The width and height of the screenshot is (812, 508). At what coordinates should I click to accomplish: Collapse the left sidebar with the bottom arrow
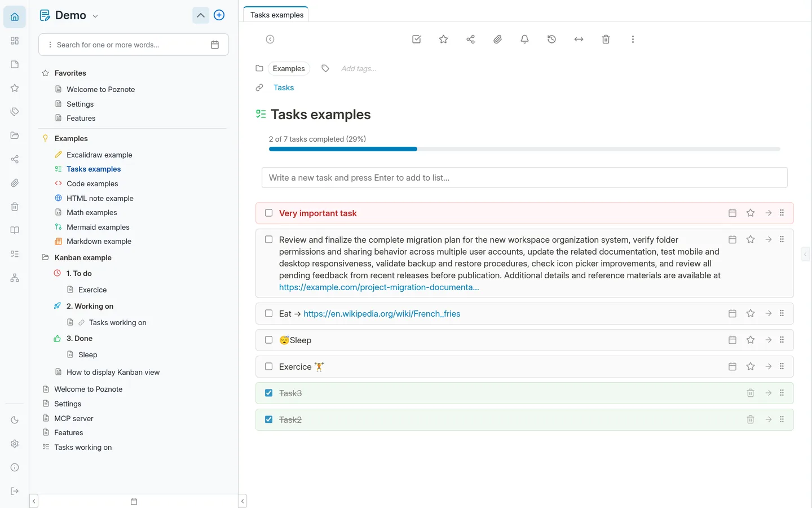tap(34, 501)
